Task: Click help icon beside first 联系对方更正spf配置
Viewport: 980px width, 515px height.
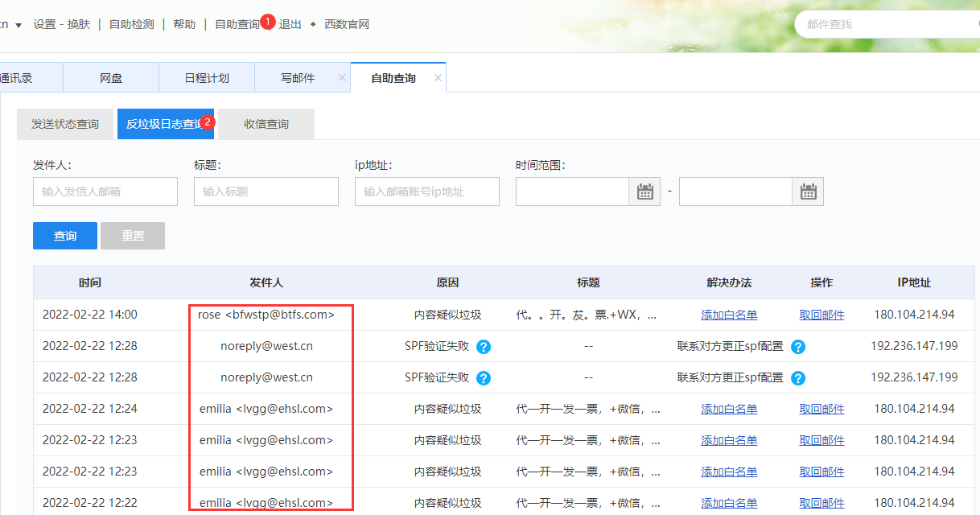Action: pos(797,347)
